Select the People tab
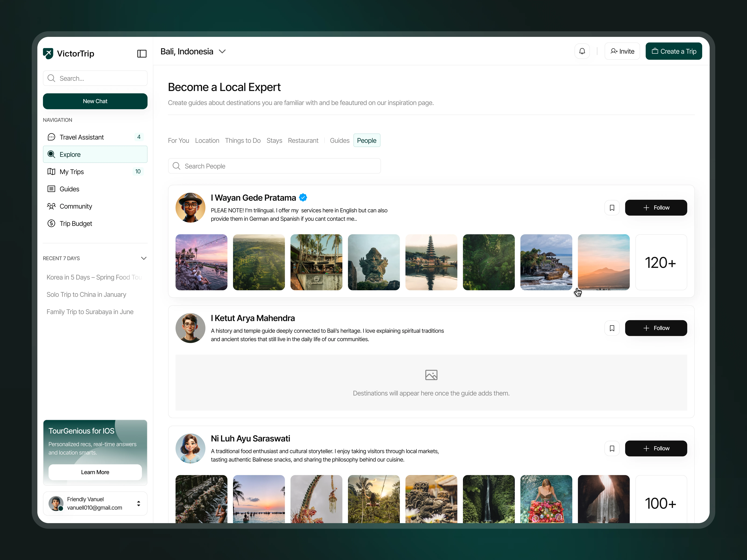The image size is (747, 560). [367, 140]
